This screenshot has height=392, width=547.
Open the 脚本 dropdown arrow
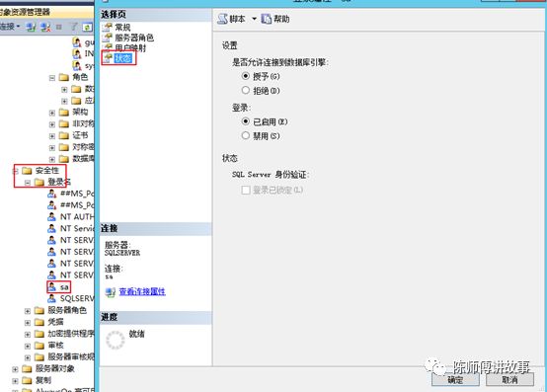(255, 19)
